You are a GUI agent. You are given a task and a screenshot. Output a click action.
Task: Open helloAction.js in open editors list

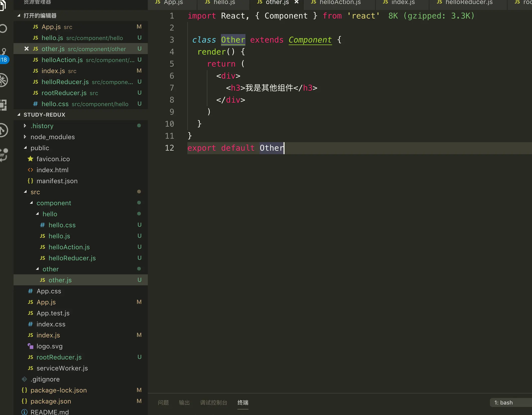pyautogui.click(x=81, y=60)
